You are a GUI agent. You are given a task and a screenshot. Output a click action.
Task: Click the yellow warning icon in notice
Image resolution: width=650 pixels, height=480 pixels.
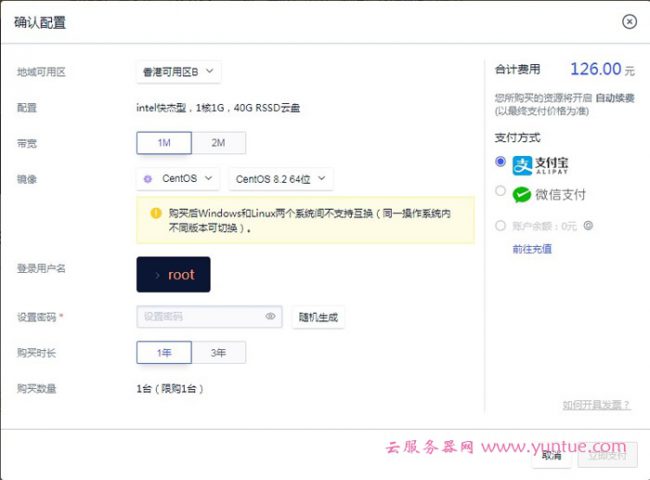pyautogui.click(x=156, y=213)
